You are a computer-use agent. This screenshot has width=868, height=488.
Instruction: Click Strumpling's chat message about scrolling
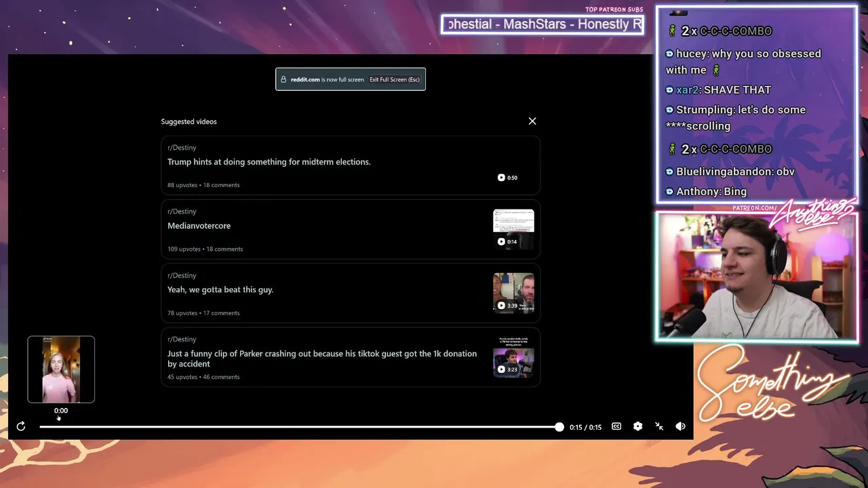coord(736,118)
